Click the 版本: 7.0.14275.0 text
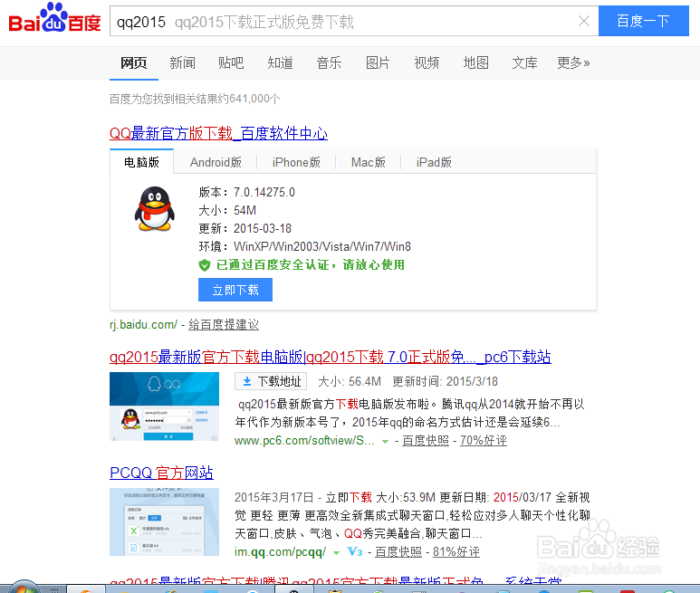 point(247,192)
